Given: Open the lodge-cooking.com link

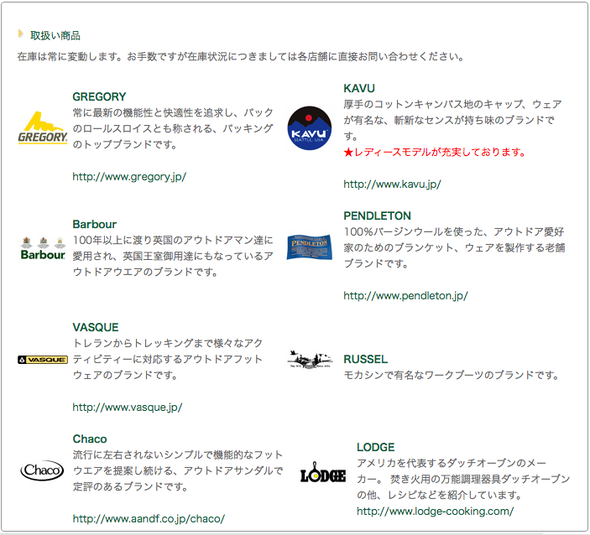Looking at the screenshot, I should point(435,511).
